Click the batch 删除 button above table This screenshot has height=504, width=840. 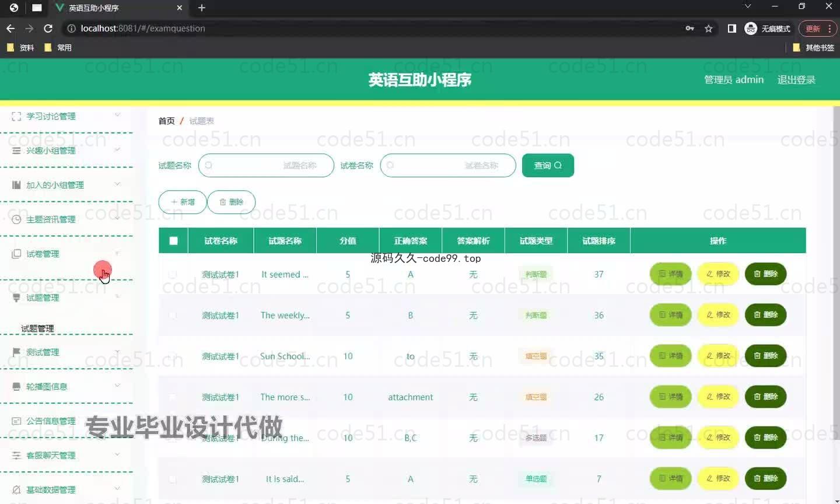click(232, 202)
